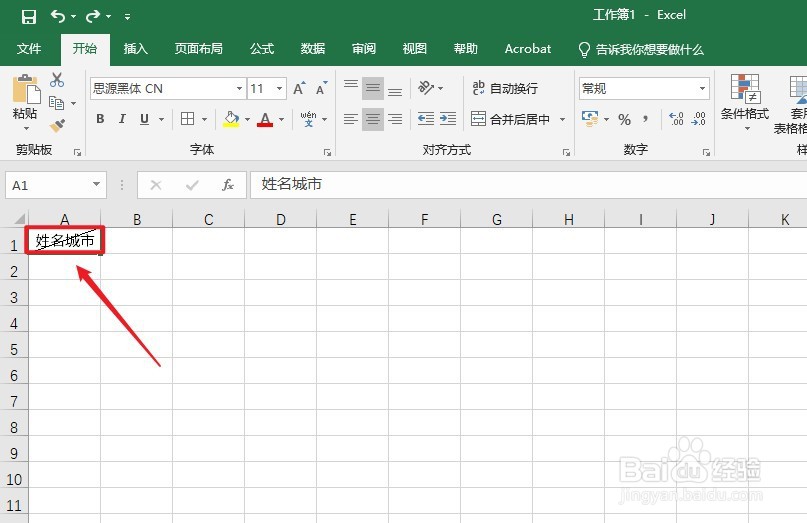This screenshot has width=807, height=523.
Task: Open the 字体 group dialog launcher
Action: (327, 152)
